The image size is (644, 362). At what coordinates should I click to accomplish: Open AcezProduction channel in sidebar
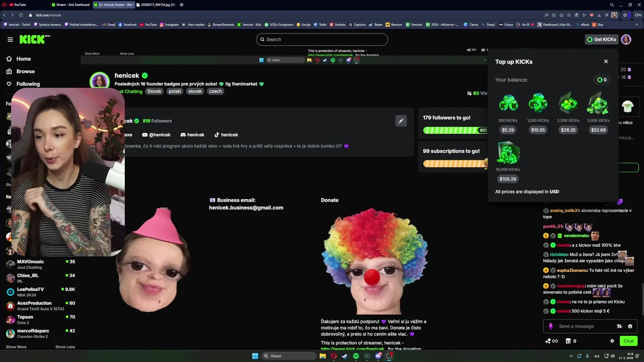point(41,306)
